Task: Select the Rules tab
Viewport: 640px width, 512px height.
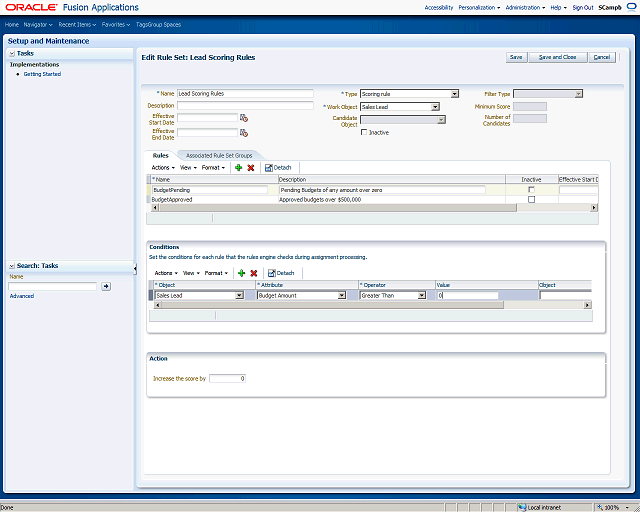Action: tap(160, 156)
